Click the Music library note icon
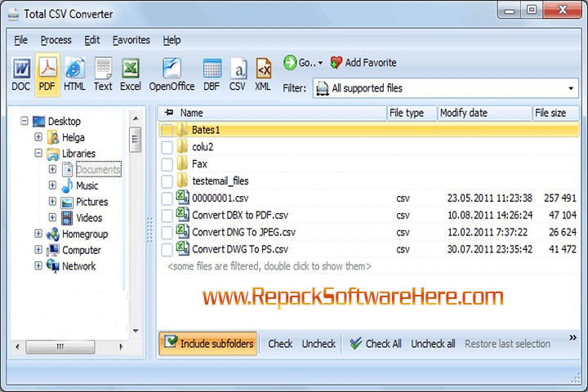588x392 pixels. (67, 185)
